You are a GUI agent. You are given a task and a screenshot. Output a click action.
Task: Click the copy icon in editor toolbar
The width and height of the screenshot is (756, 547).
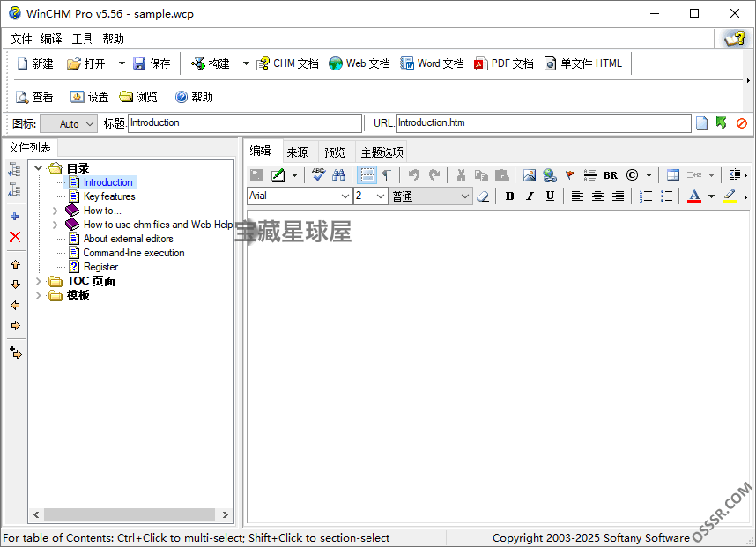point(481,174)
